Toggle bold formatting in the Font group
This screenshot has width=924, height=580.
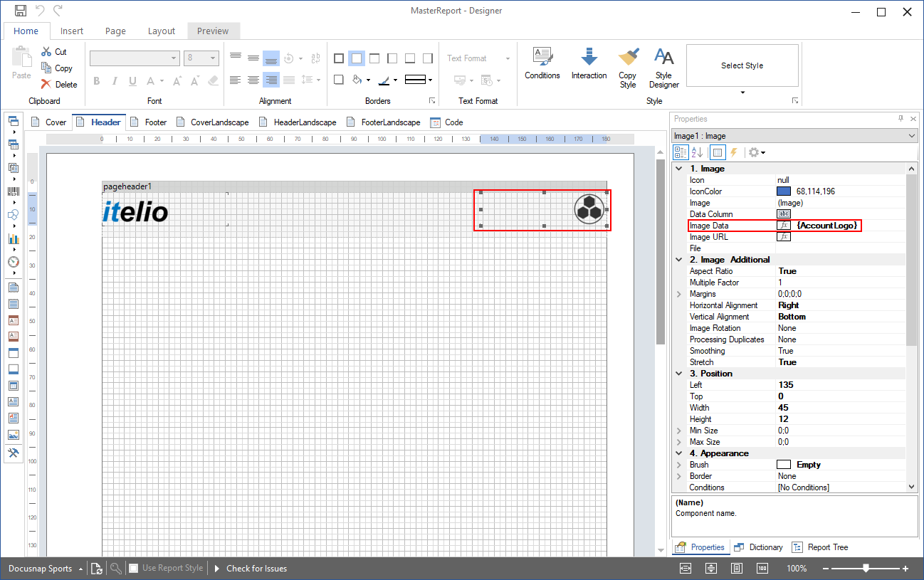pos(96,81)
